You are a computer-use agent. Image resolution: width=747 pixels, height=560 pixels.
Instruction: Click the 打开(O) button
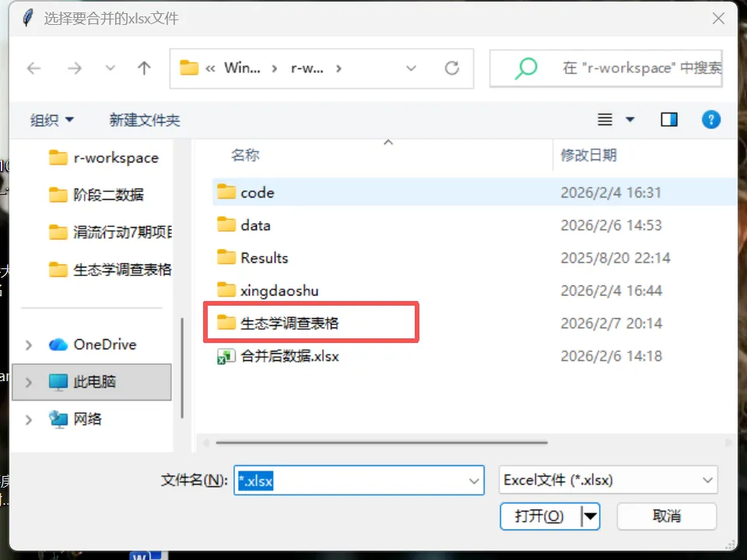pyautogui.click(x=539, y=516)
